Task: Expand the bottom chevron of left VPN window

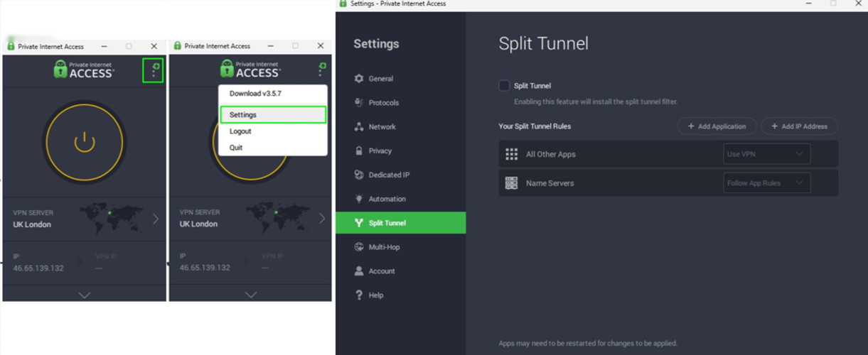Action: (x=84, y=295)
